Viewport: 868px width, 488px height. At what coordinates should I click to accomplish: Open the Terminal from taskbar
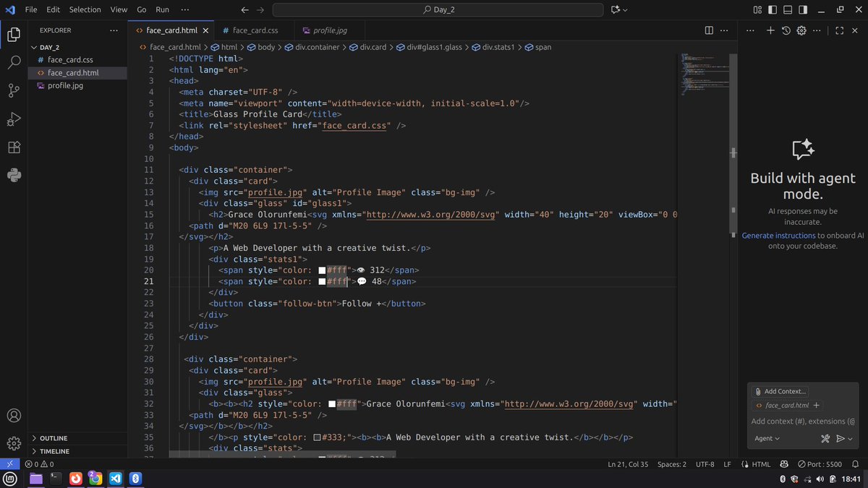pyautogui.click(x=55, y=479)
